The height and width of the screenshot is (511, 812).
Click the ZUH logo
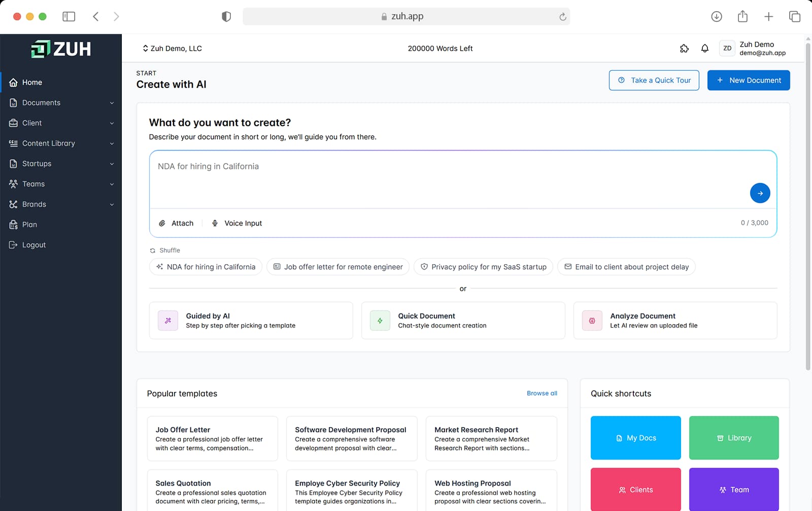61,49
